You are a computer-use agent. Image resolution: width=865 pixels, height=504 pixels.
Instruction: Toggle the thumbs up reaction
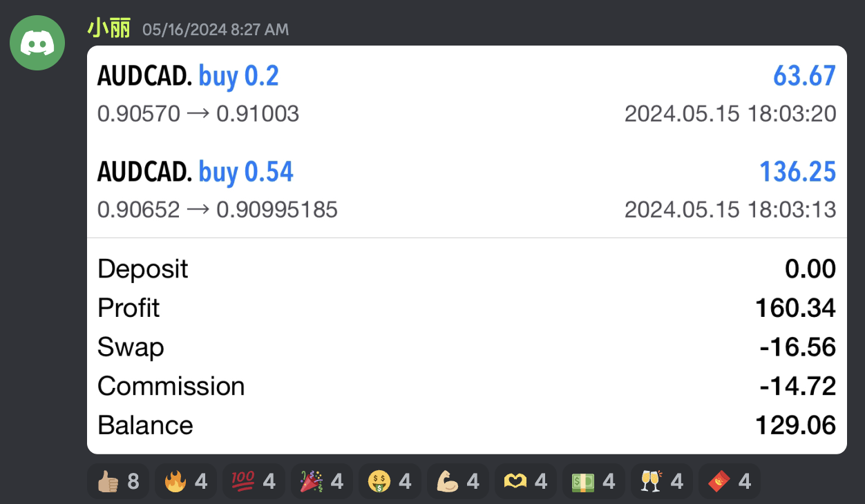[x=117, y=481]
